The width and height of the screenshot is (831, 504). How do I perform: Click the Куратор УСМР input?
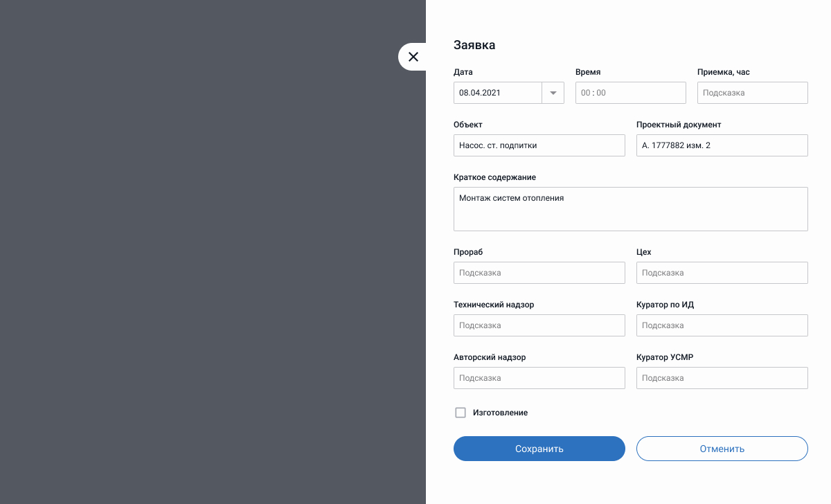pos(722,378)
